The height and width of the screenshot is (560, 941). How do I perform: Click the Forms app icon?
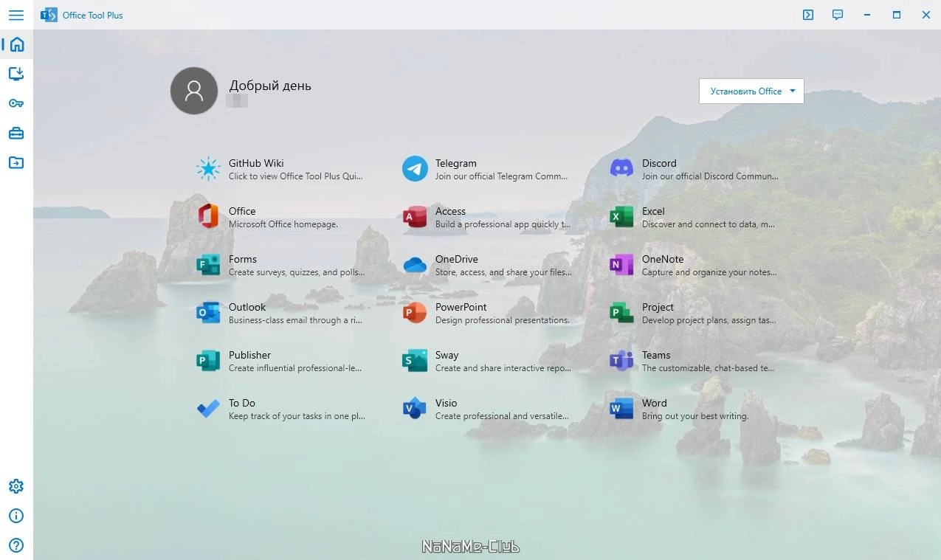click(208, 265)
